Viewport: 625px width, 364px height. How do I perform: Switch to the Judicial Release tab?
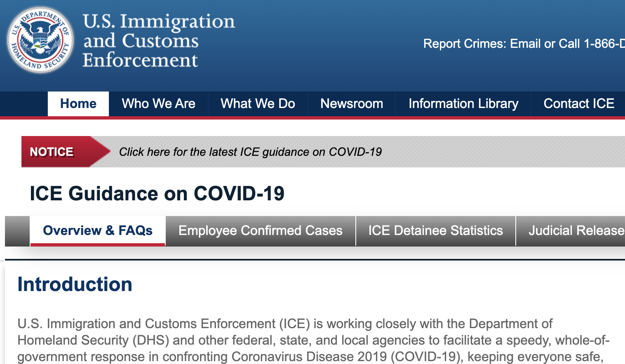[576, 230]
